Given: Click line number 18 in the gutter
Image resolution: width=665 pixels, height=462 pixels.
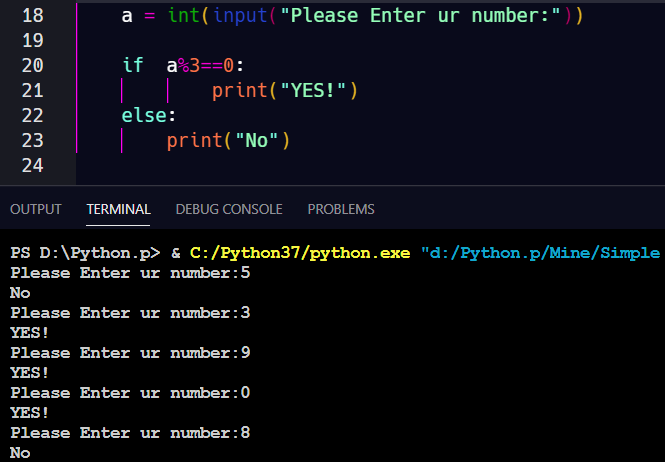Looking at the screenshot, I should pyautogui.click(x=32, y=17).
